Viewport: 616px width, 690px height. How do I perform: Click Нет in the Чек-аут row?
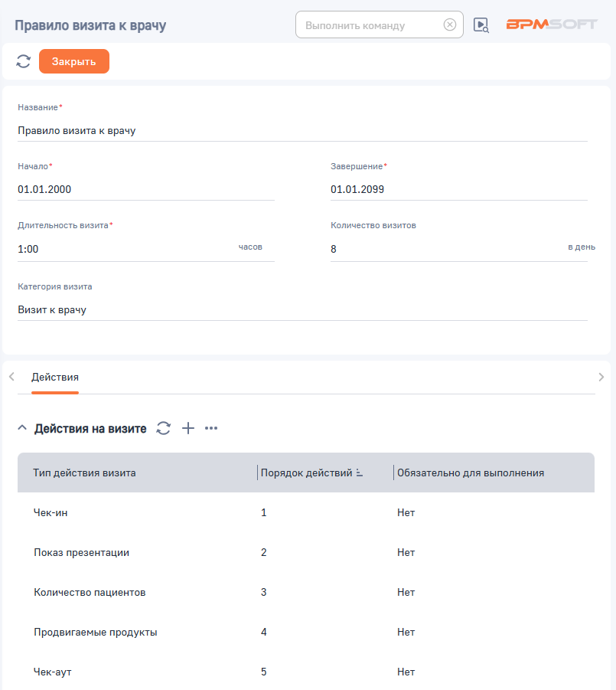pyautogui.click(x=406, y=672)
